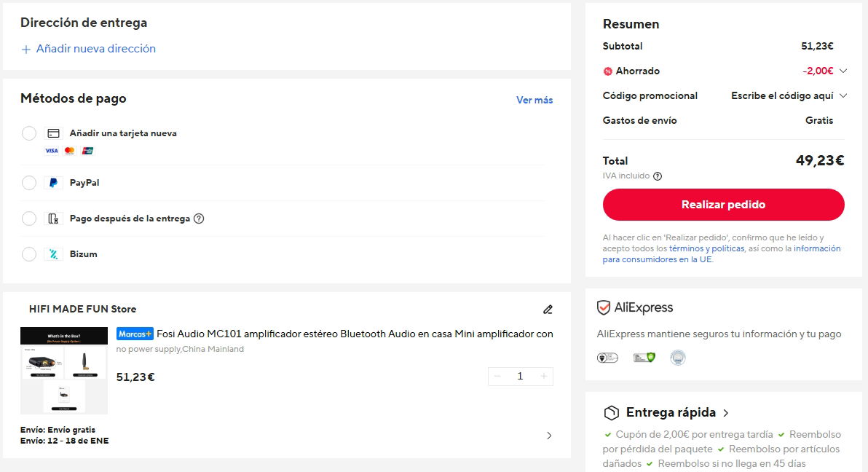The width and height of the screenshot is (868, 472).
Task: Open Entrega rápida details
Action: [x=725, y=413]
